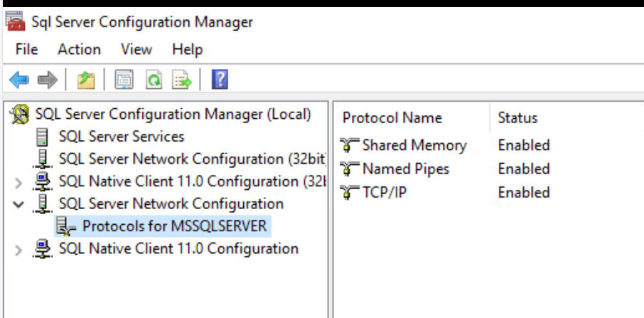The height and width of the screenshot is (318, 644).
Task: Expand SQL Native Client 11.0 Configuration (32bit) node
Action: click(x=18, y=182)
